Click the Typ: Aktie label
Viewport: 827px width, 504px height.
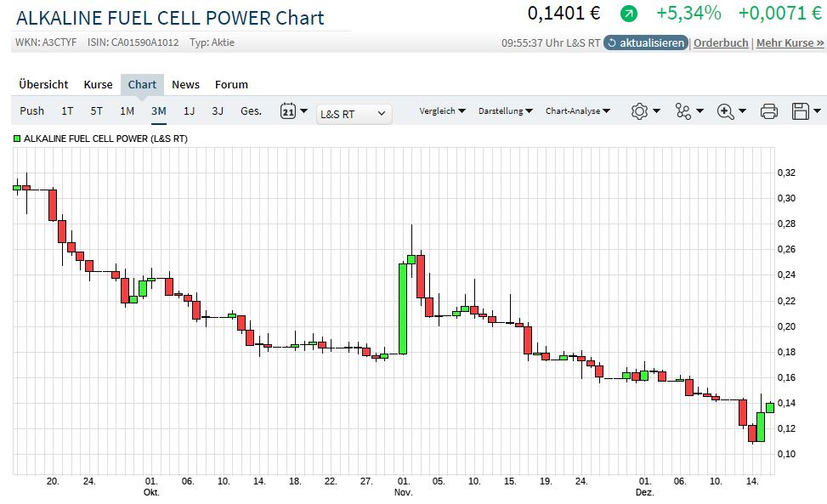click(212, 42)
